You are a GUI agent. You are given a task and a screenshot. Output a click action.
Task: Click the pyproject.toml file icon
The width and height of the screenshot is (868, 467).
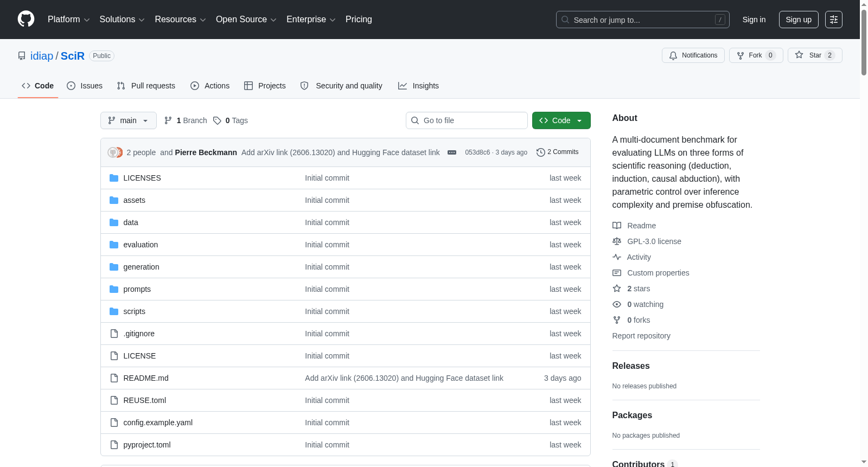pyautogui.click(x=114, y=445)
